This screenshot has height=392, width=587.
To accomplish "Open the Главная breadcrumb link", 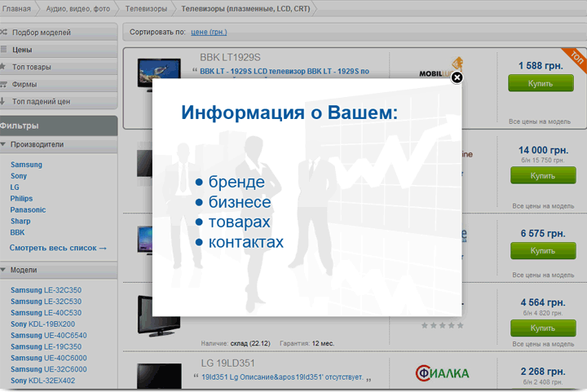I will click(x=16, y=9).
